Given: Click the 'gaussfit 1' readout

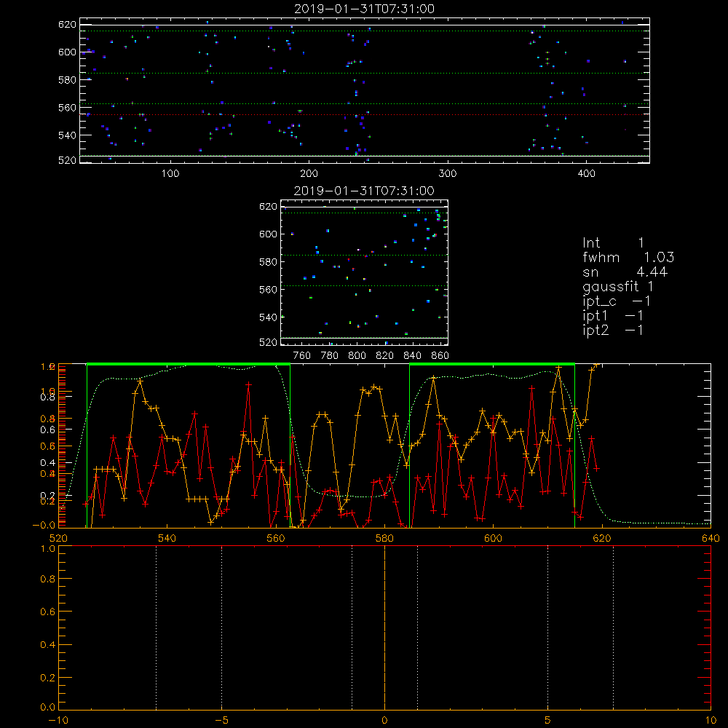Looking at the screenshot, I should point(618,287).
